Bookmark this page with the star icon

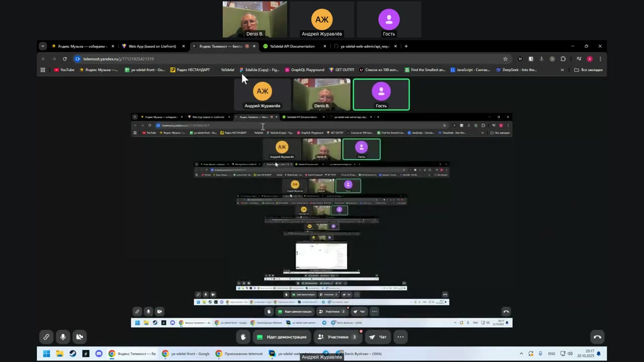tap(505, 59)
